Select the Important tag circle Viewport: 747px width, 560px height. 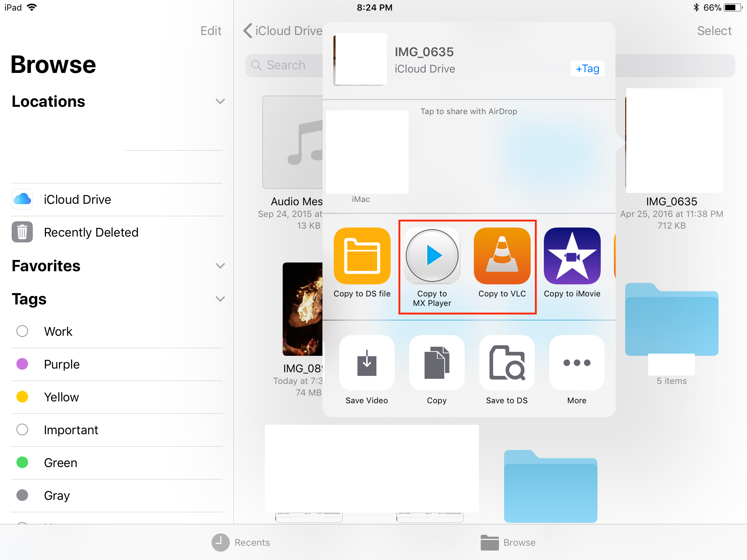click(x=22, y=429)
